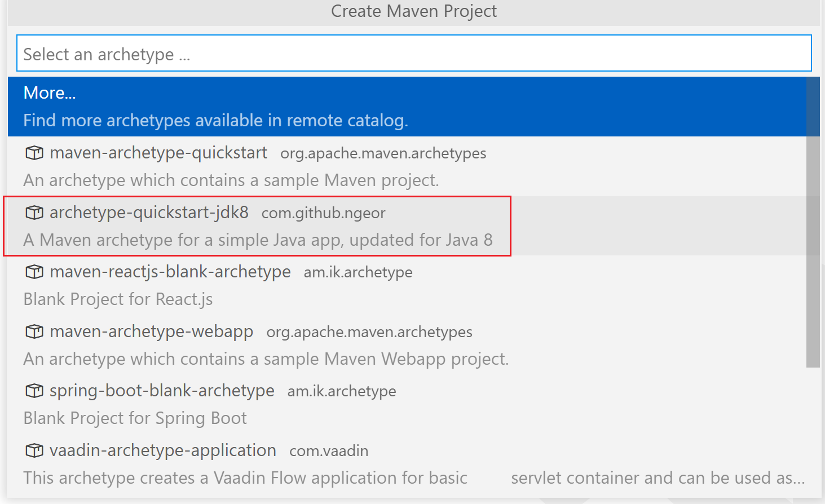Viewport: 825px width, 504px height.
Task: Click 'am.ik.archetype' next to spring-boot-blank-archetype
Action: 342,391
